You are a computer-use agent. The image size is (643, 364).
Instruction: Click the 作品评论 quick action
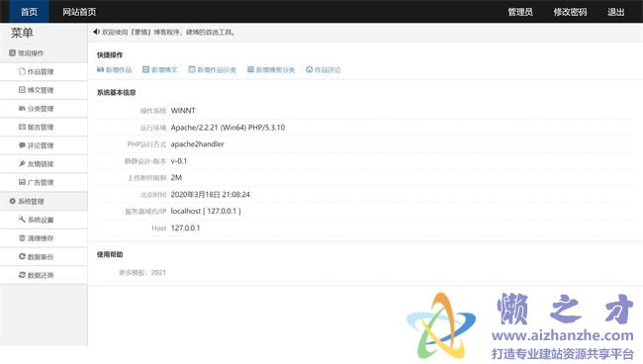[323, 70]
